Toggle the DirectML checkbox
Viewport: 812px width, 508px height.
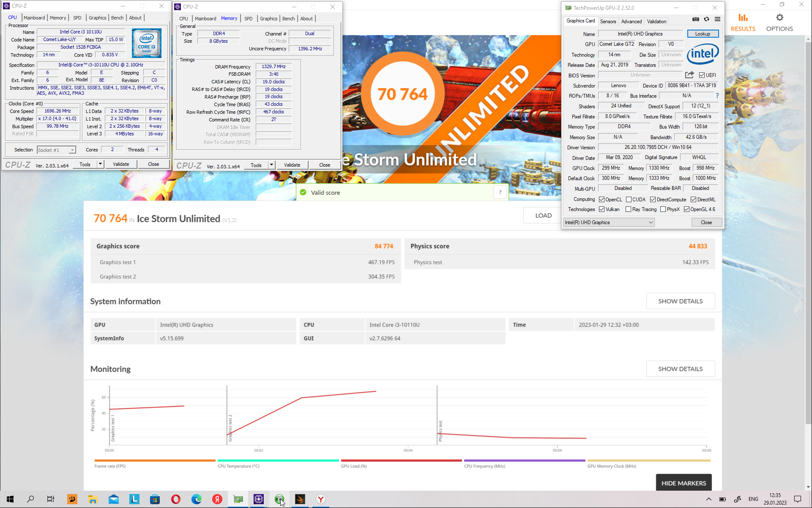point(694,200)
